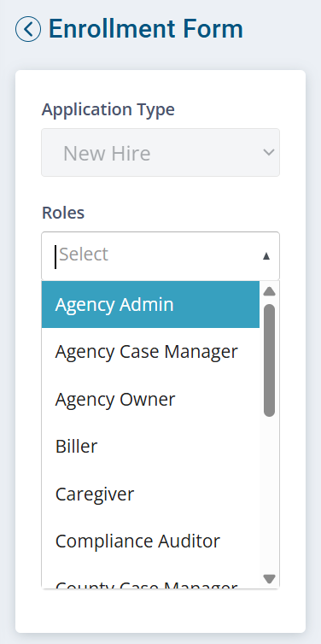Click the Roles field label
Viewport: 321px width, 644px height.
click(63, 213)
